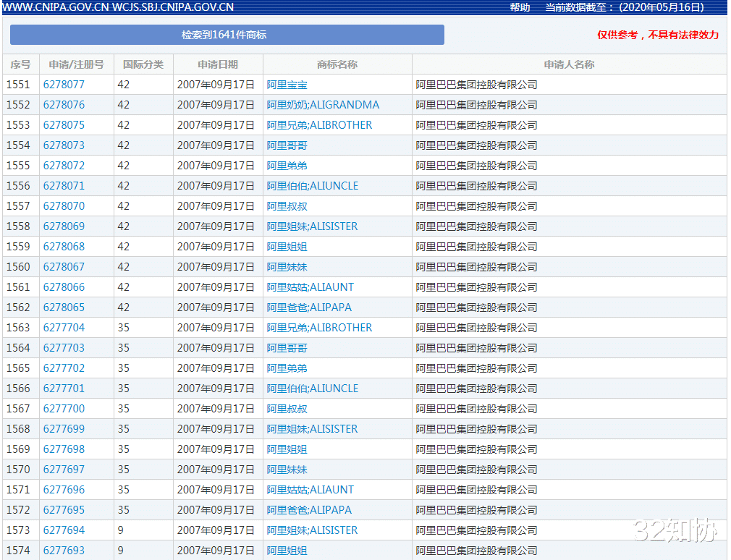731x560 pixels.
Task: Open trademark 阿里妹妹 in row 1560
Action: [x=287, y=267]
